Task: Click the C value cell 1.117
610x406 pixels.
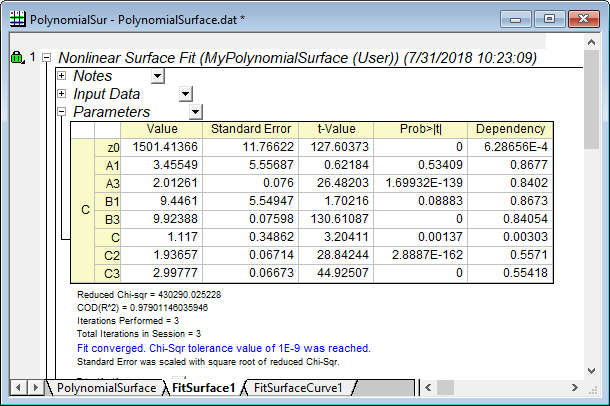Action: click(161, 237)
